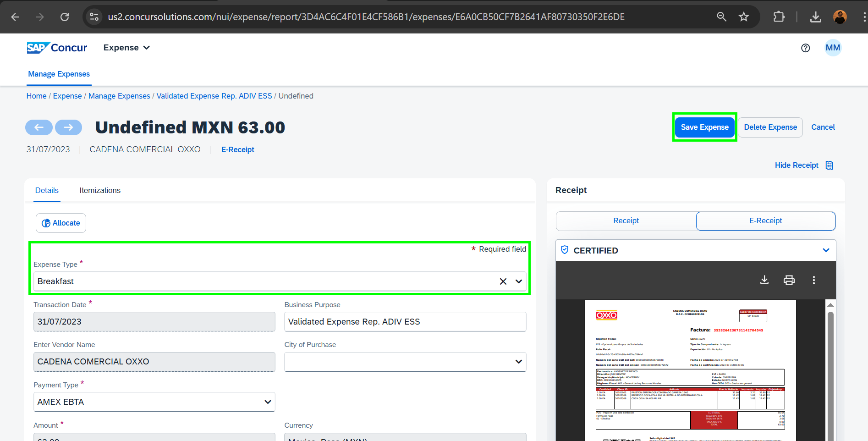The height and width of the screenshot is (441, 868).
Task: Click the Cancel link
Action: (x=823, y=127)
